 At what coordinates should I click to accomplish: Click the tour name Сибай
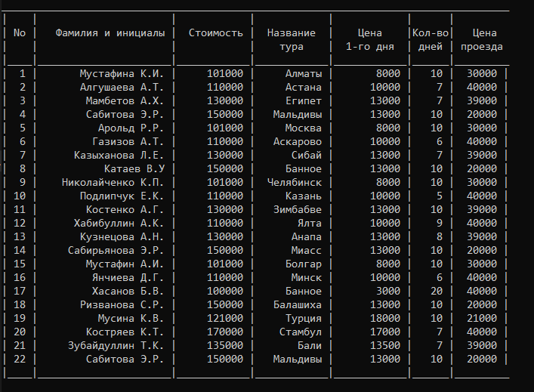click(307, 156)
